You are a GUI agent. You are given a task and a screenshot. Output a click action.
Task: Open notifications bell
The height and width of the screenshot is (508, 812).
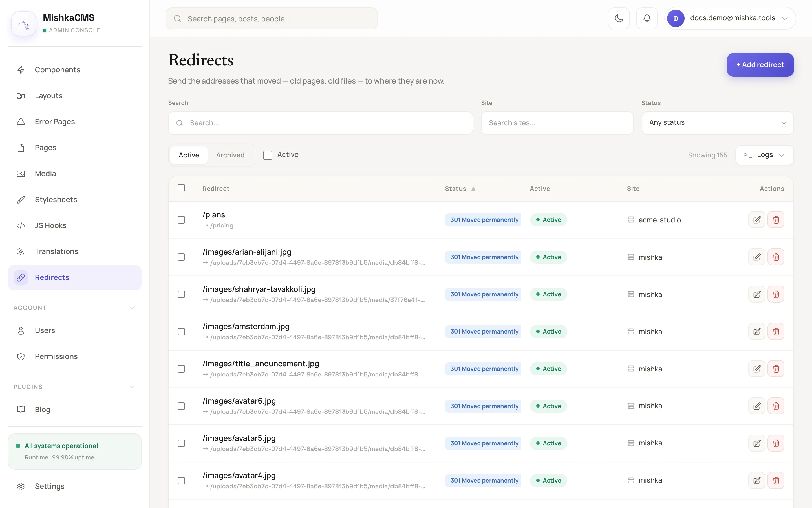tap(647, 18)
